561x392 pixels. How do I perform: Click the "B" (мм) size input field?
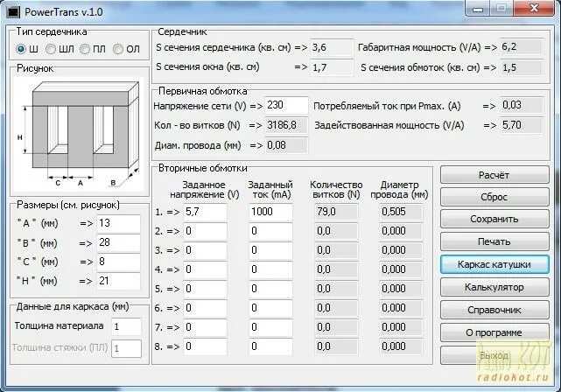(118, 243)
